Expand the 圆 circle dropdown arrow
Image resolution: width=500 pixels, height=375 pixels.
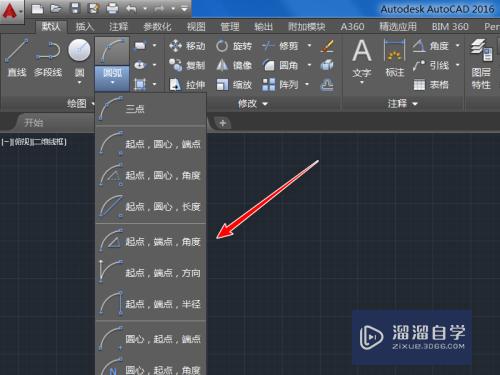tap(79, 82)
